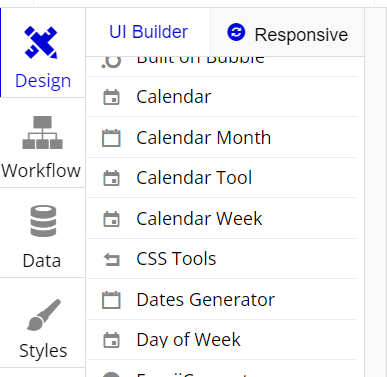Image resolution: width=387 pixels, height=377 pixels.
Task: Select the Dates Generator element label
Action: (206, 300)
